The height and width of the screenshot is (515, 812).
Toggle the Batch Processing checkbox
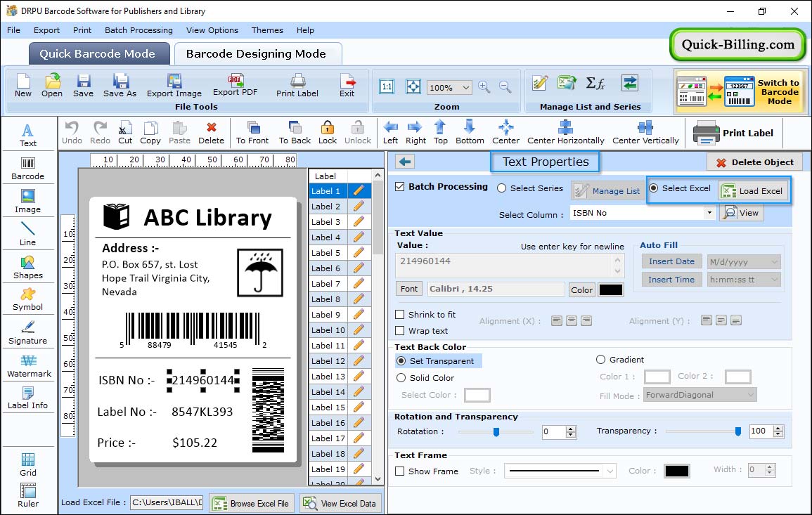[x=400, y=187]
